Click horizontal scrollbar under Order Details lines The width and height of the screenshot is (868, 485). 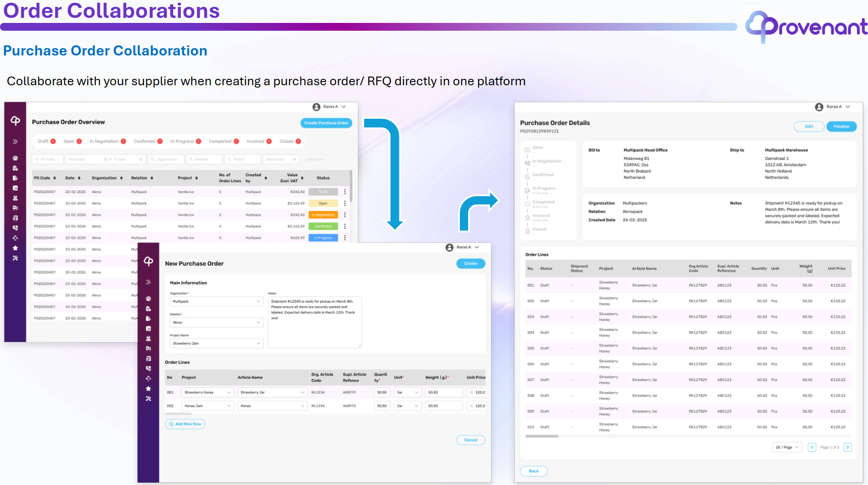tap(542, 436)
